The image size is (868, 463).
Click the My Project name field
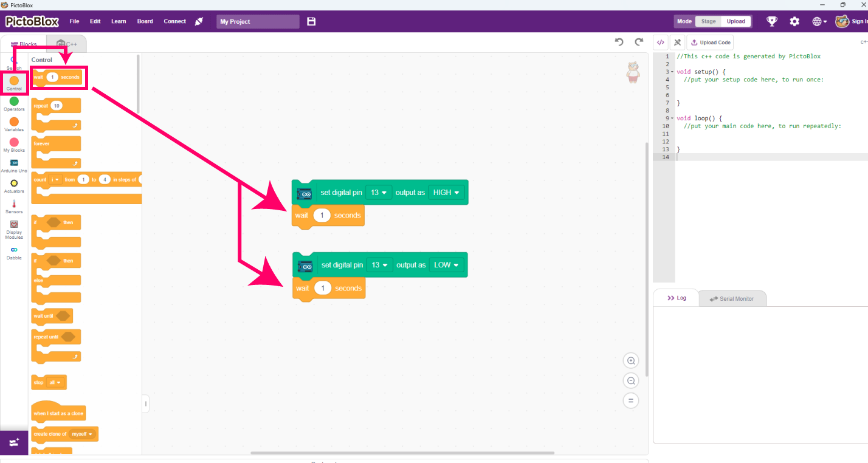click(x=258, y=21)
